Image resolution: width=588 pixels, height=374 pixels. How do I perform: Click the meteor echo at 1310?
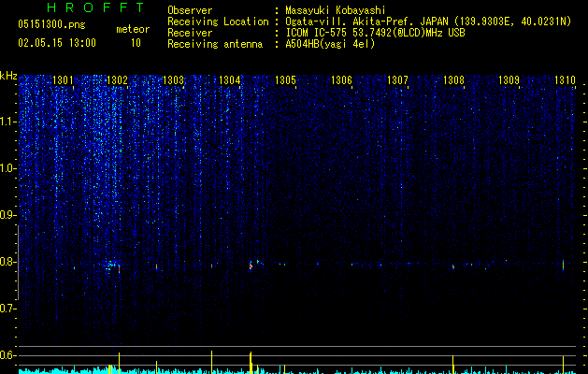coord(564,265)
